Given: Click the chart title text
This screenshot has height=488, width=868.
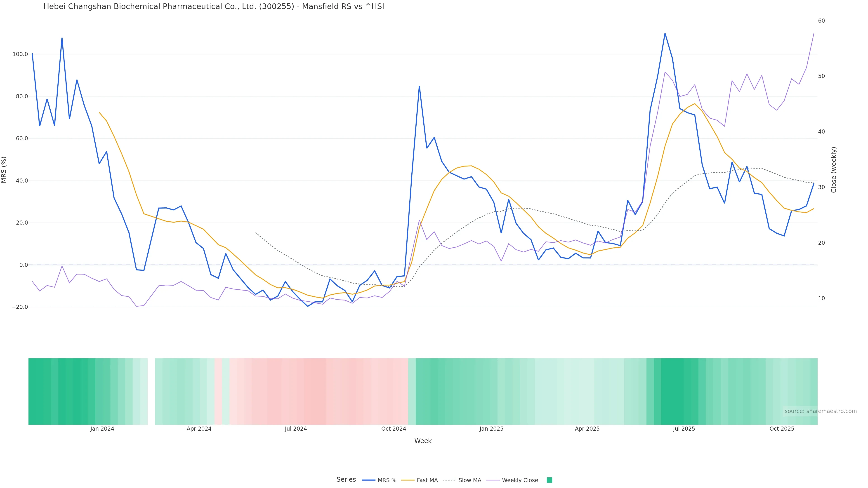Looking at the screenshot, I should click(214, 6).
